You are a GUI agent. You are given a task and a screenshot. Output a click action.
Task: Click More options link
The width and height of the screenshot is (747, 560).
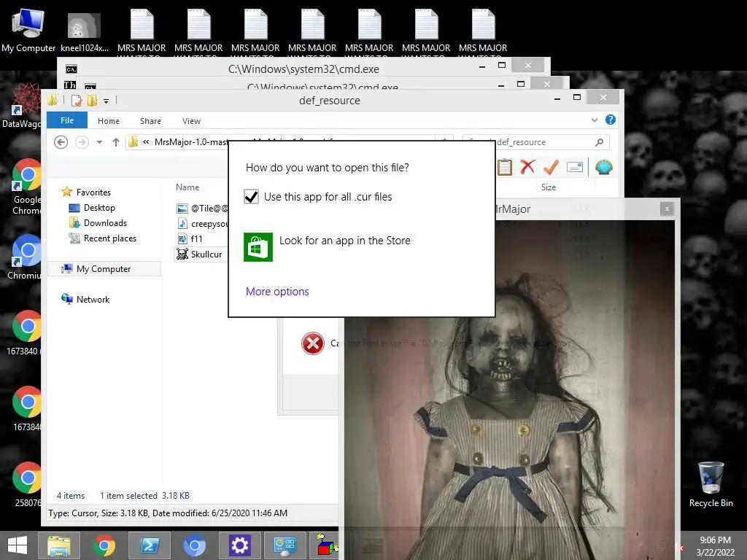tap(277, 292)
